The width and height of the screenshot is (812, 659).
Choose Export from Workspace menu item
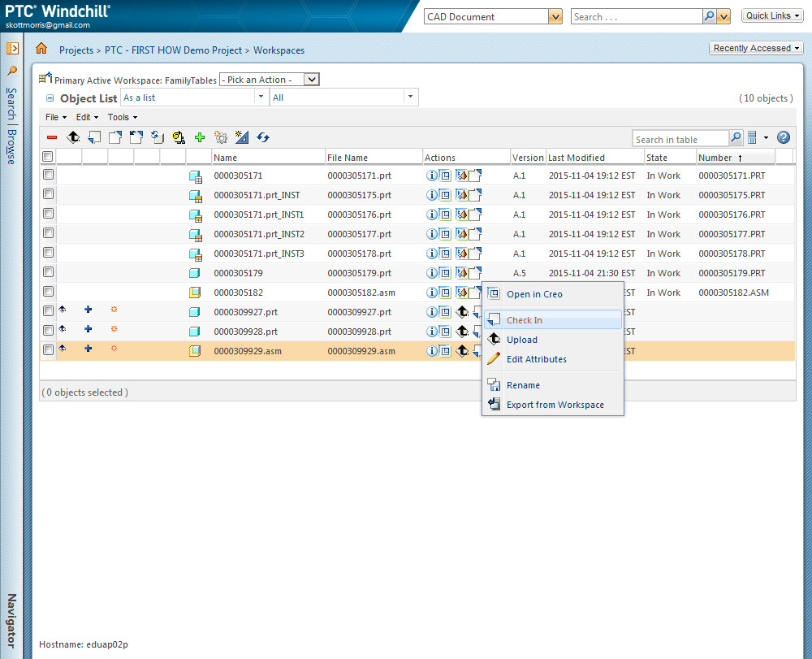(552, 405)
